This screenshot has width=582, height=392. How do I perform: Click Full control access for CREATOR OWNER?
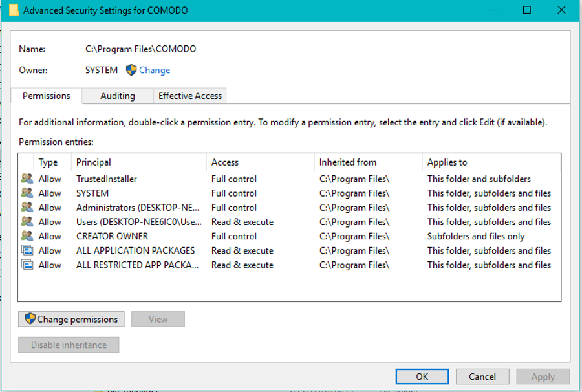pyautogui.click(x=234, y=236)
